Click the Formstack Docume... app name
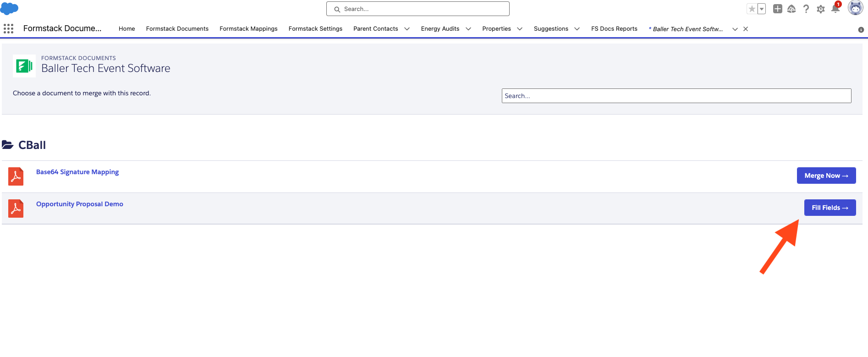This screenshot has width=868, height=357. coord(62,28)
